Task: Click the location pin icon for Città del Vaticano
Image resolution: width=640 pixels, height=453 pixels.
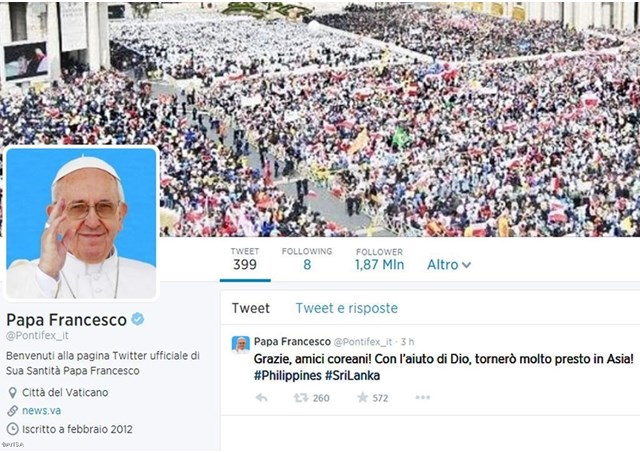Action: [13, 393]
